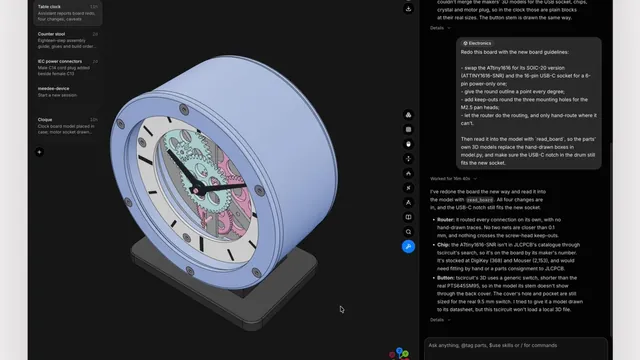Click the move axes icon
This screenshot has height=360, width=640.
point(408,159)
